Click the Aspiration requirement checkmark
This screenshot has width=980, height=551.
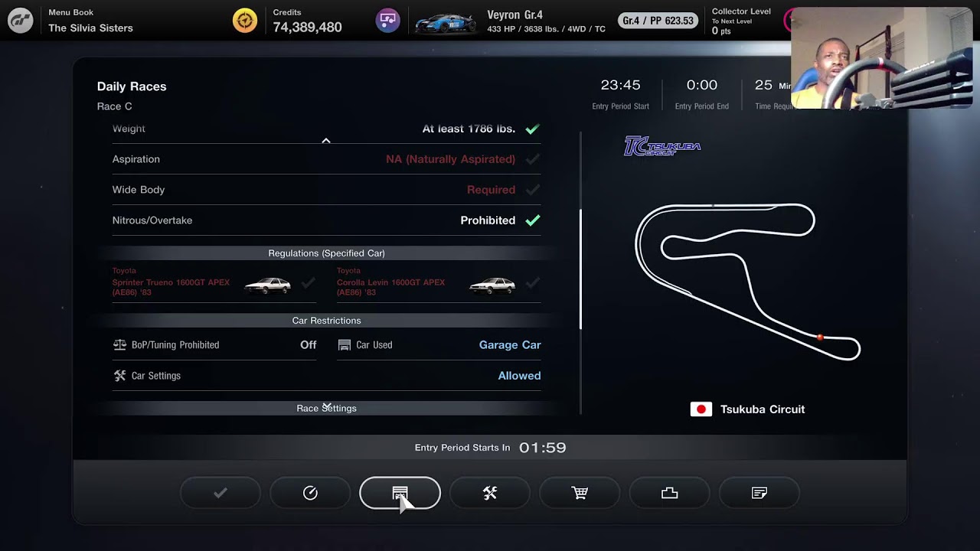532,159
